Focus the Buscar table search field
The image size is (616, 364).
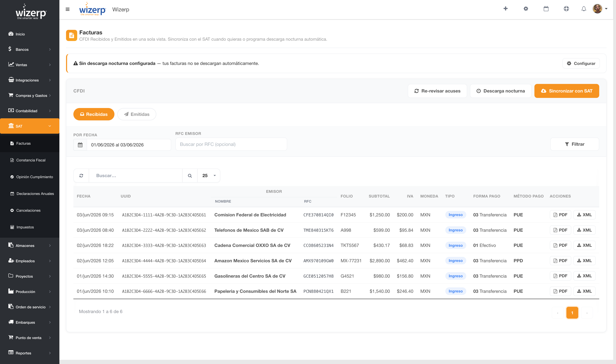click(x=136, y=175)
